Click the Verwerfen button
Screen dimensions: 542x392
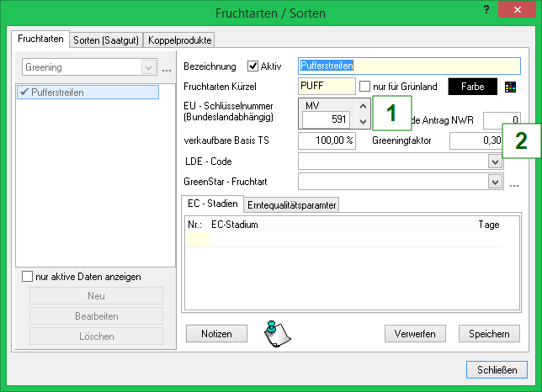pyautogui.click(x=415, y=334)
